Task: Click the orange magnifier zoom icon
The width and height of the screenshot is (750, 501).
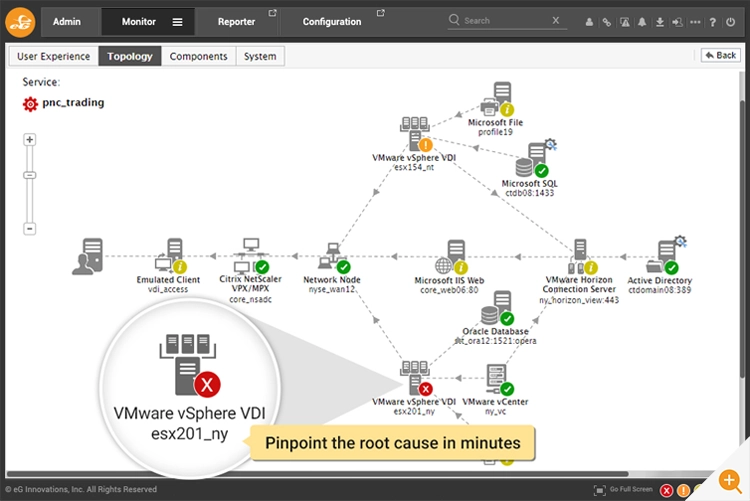Action: [730, 480]
